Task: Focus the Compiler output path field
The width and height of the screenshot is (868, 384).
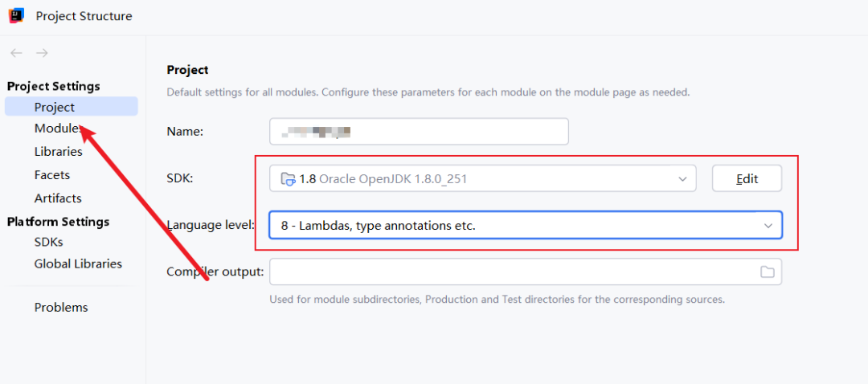Action: pos(510,272)
